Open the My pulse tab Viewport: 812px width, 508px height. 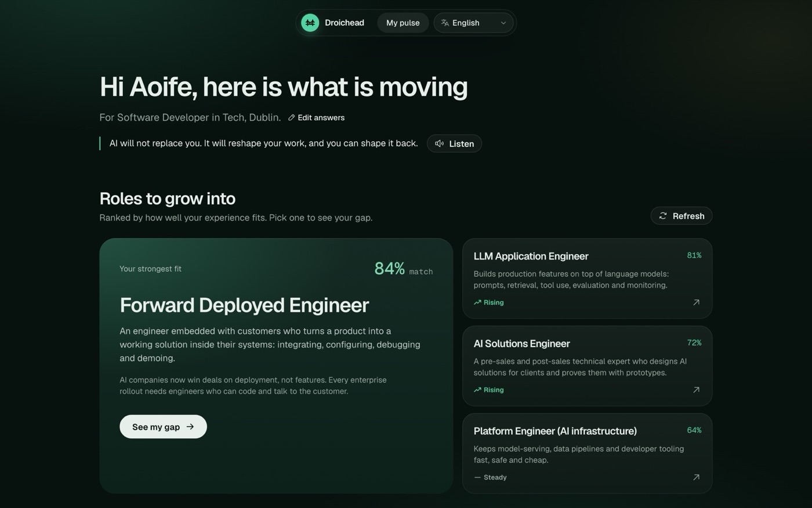point(403,23)
